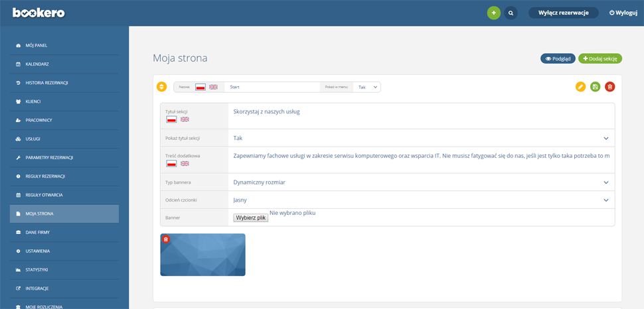Log out via Wyloguj link

pyautogui.click(x=623, y=13)
